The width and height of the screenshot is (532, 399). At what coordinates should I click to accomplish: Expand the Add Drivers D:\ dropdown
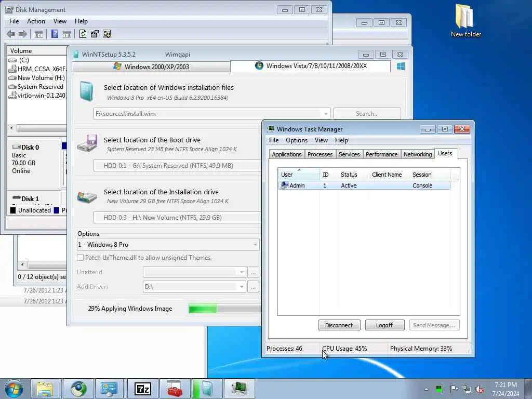pos(242,287)
